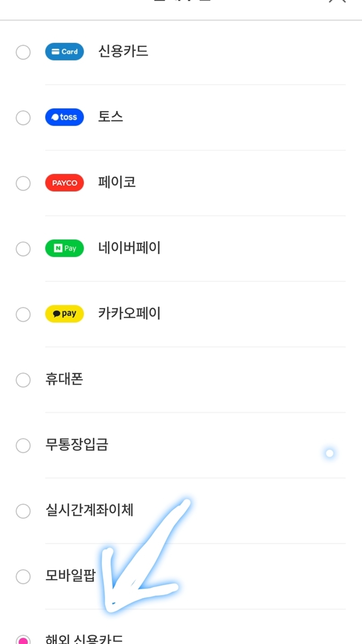This screenshot has width=362, height=644.
Task: Tap the green N Pay logo badge
Action: (64, 248)
